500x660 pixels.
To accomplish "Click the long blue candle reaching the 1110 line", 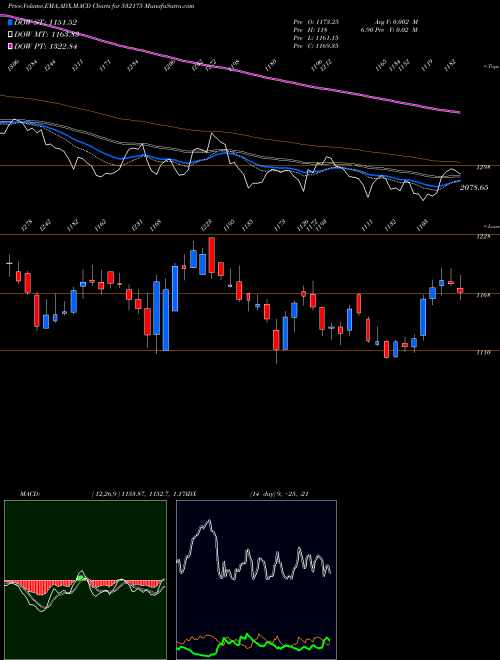I will [x=166, y=320].
